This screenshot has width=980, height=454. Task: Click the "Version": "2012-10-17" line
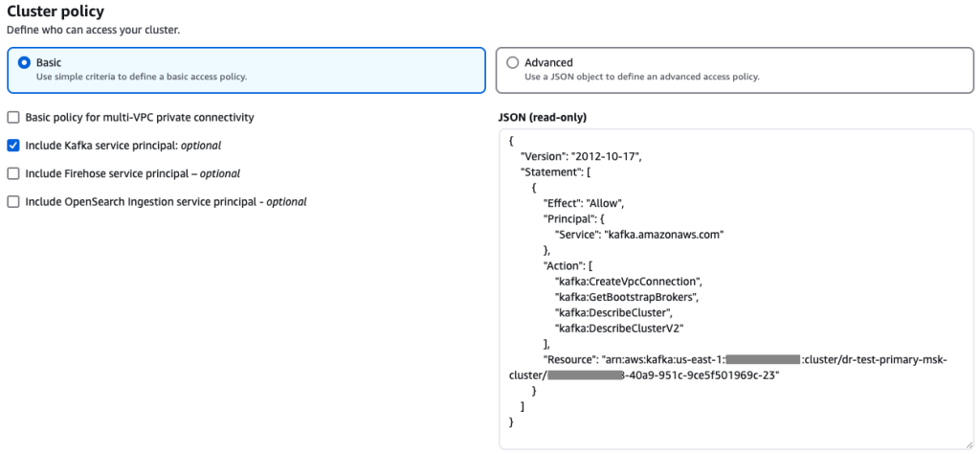coord(581,157)
